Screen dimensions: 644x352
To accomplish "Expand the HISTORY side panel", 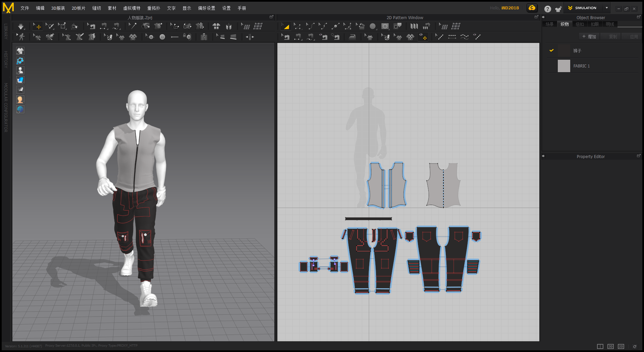I will 6,59.
